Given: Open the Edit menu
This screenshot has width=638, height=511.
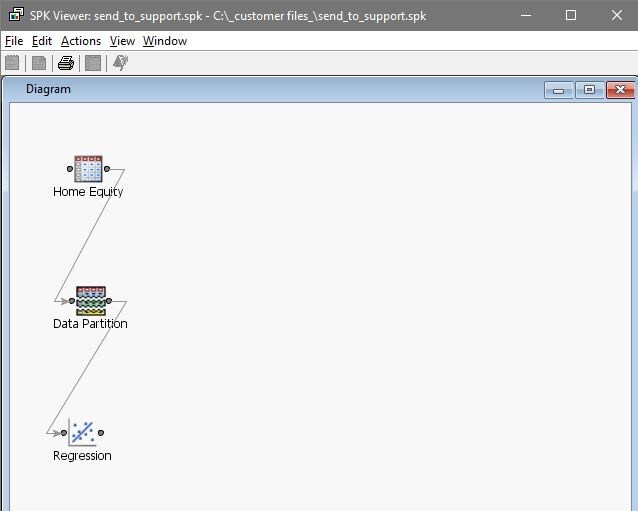Looking at the screenshot, I should [42, 41].
